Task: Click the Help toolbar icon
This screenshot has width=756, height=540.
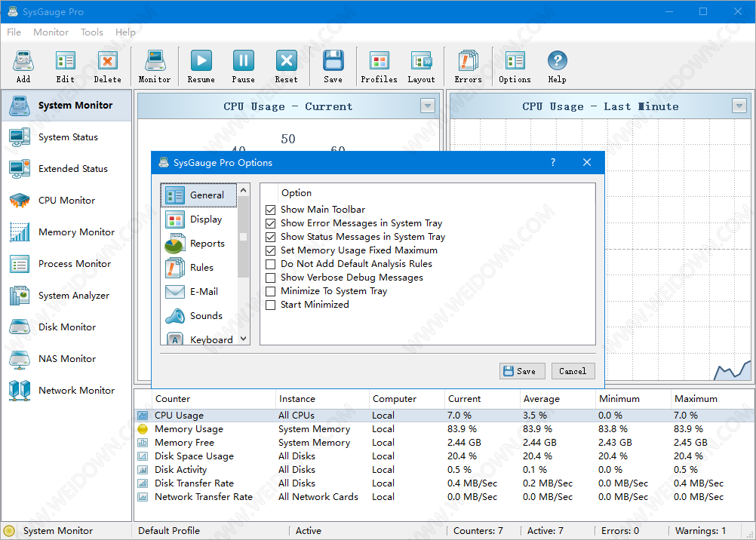Action: coord(558,66)
